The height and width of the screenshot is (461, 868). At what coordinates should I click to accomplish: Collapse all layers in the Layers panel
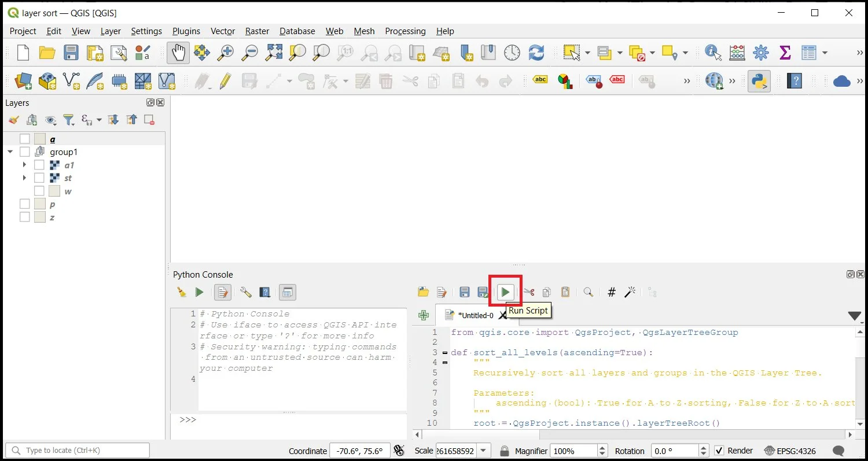click(131, 120)
